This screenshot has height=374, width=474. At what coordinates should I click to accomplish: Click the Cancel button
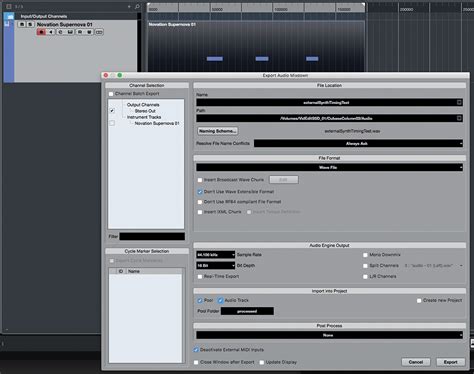(x=416, y=362)
